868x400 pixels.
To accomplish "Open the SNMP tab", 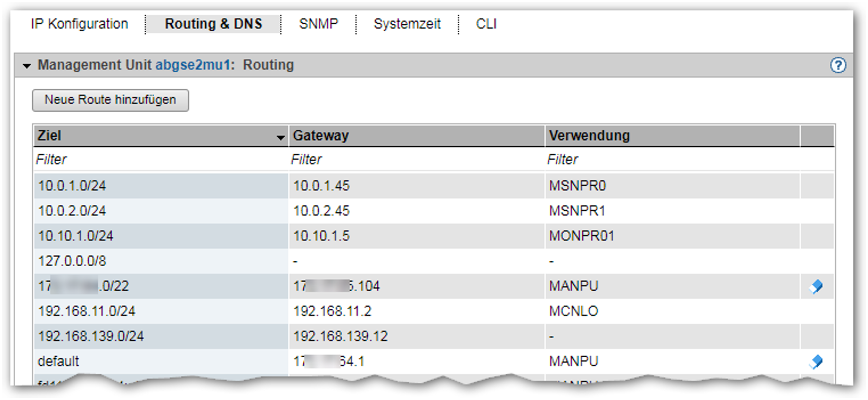I will 318,24.
